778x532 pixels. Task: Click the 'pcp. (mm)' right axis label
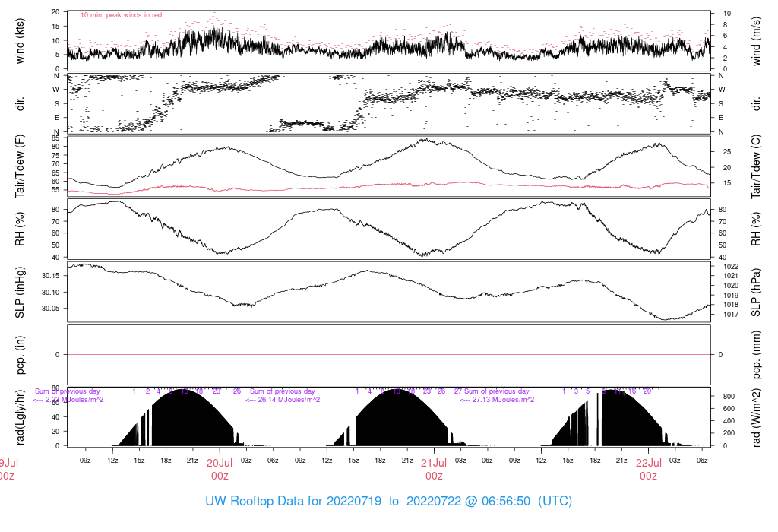coord(756,355)
